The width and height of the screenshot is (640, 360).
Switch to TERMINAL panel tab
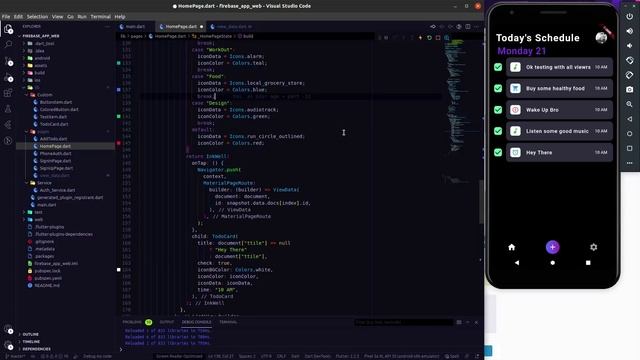228,322
